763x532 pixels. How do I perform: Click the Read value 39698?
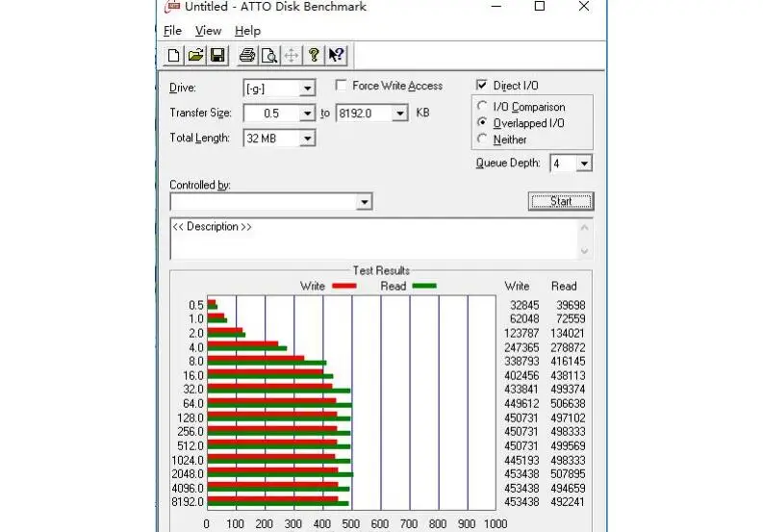coord(571,305)
